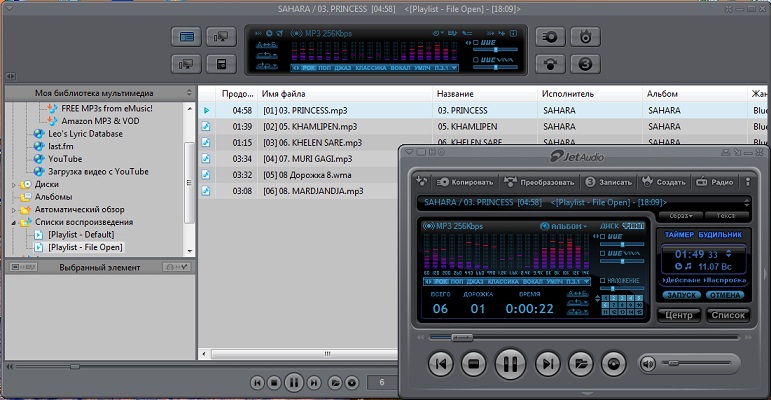Skip to next track in the mini player
This screenshot has width=771, height=400.
pos(546,363)
